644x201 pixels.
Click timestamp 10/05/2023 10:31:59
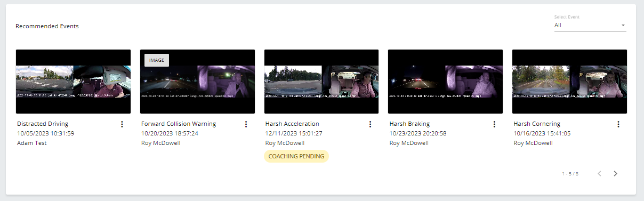45,133
